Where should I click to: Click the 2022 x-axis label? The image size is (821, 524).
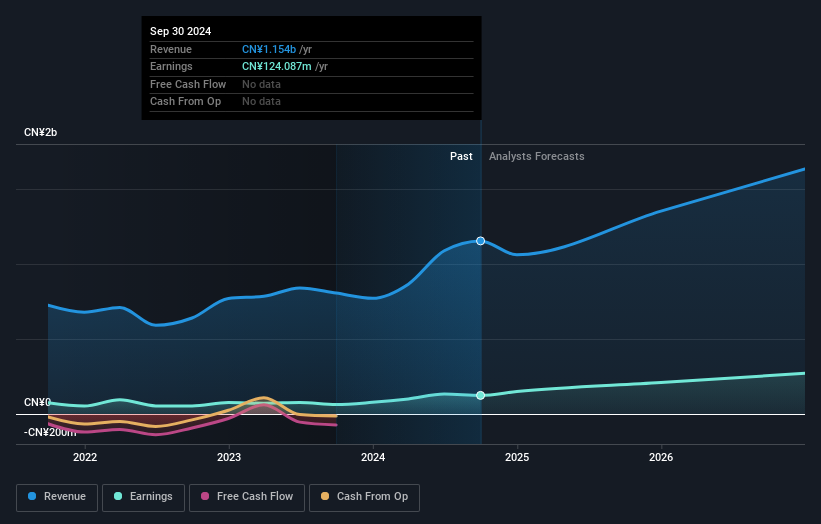coord(85,458)
